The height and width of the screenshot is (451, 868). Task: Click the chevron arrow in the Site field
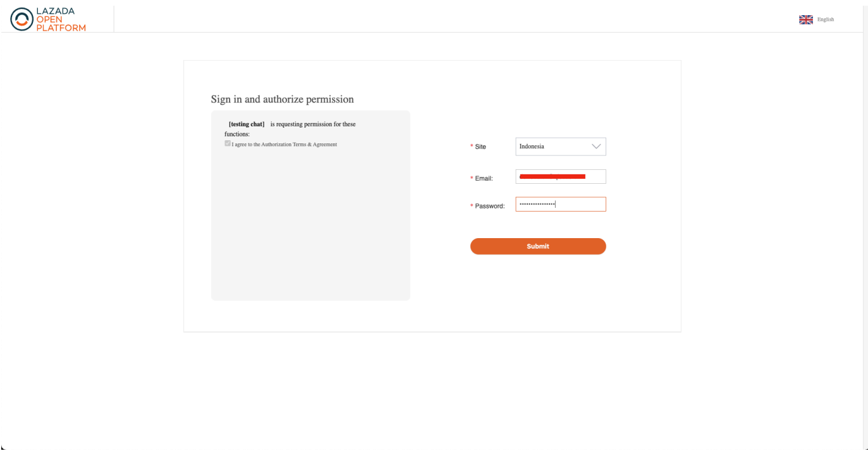596,147
